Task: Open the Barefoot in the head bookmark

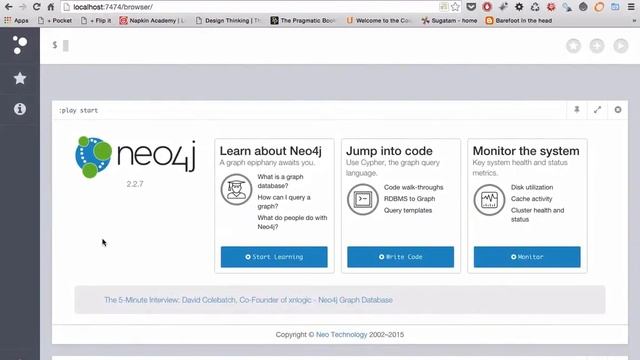Action: tap(518, 20)
